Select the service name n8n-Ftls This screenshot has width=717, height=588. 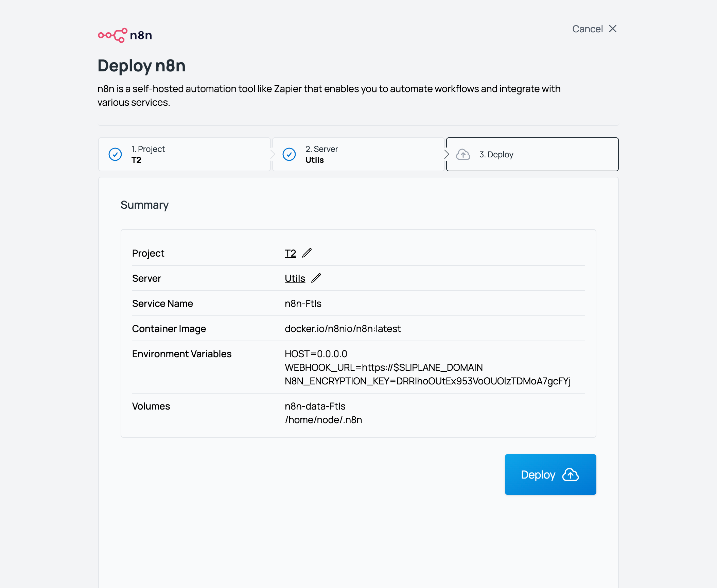click(x=303, y=304)
